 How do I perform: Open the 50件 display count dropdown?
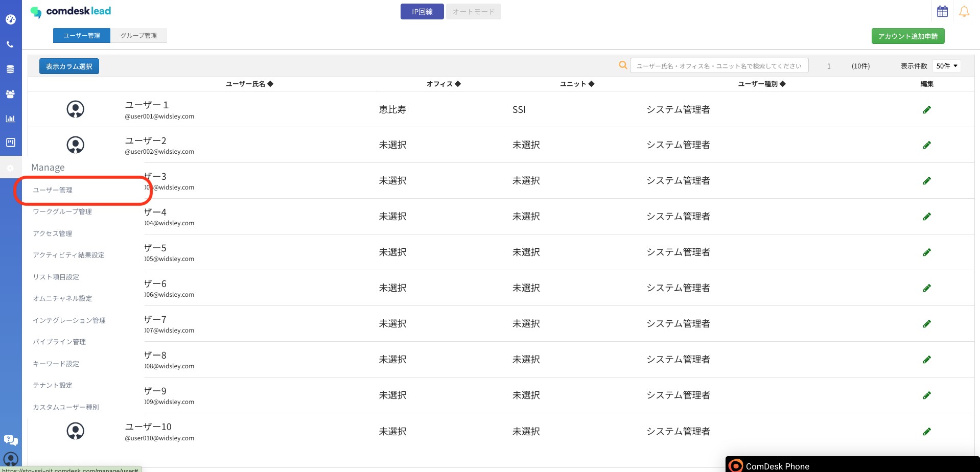click(x=946, y=66)
